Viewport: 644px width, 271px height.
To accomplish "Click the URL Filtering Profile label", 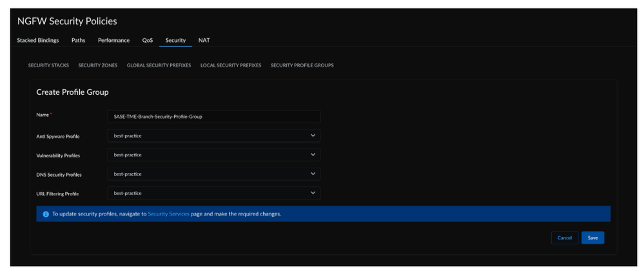I will [x=57, y=194].
